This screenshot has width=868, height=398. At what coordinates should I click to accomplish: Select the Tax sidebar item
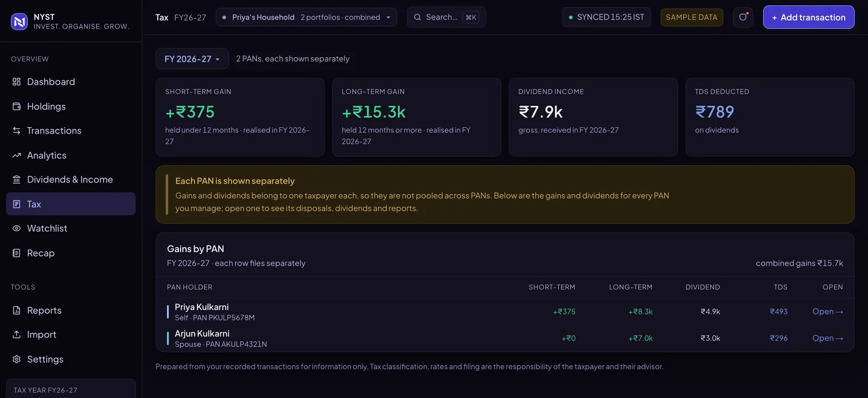71,204
